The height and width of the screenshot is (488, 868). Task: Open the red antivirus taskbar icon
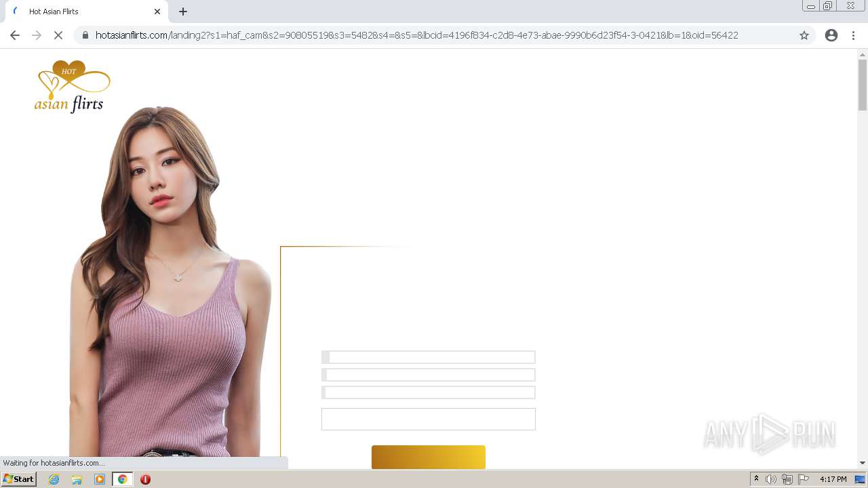[145, 479]
